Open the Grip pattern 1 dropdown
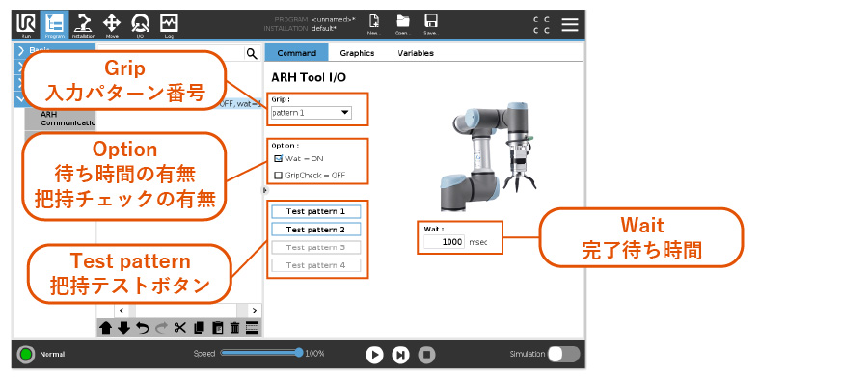The image size is (868, 381). point(312,113)
